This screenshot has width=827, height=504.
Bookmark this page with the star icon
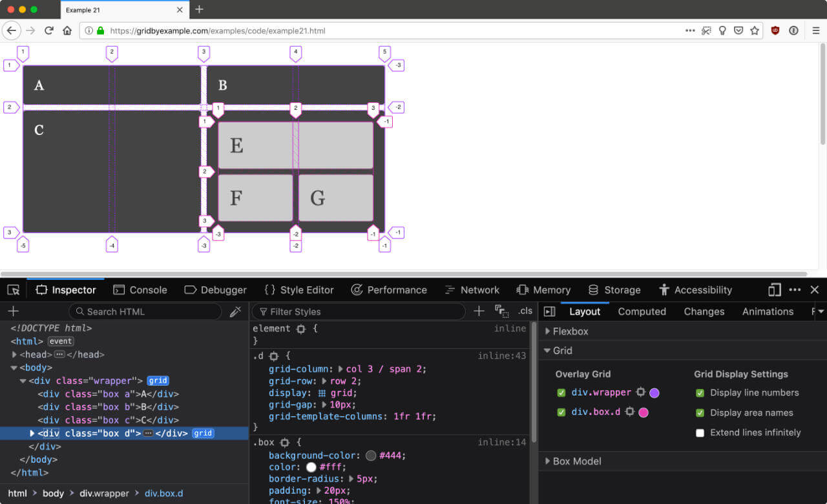[x=754, y=30]
